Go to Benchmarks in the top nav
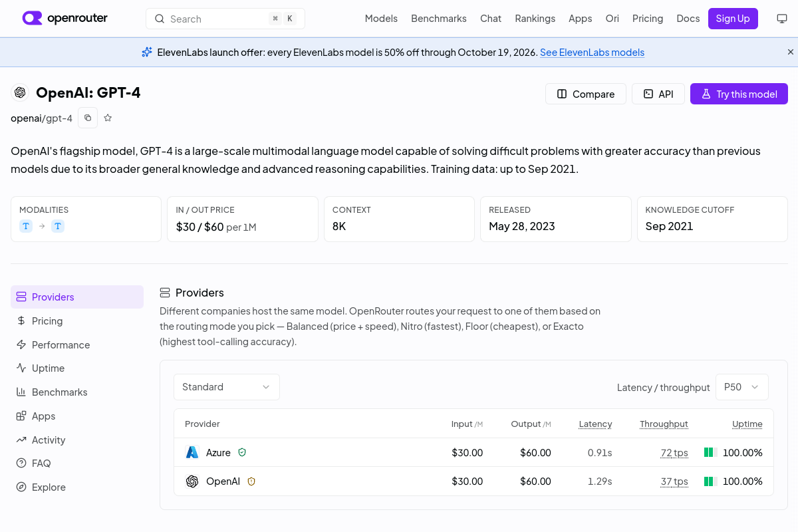 tap(439, 19)
